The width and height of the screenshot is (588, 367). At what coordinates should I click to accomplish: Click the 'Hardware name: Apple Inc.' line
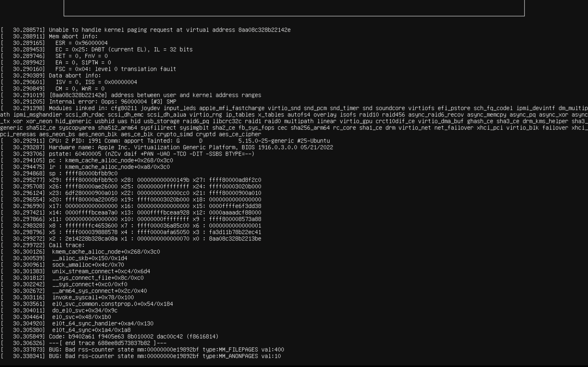(x=191, y=148)
